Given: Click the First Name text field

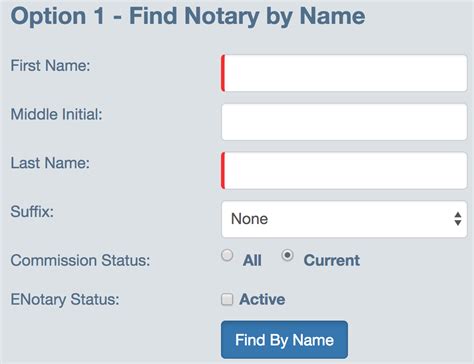Looking at the screenshot, I should coord(344,73).
